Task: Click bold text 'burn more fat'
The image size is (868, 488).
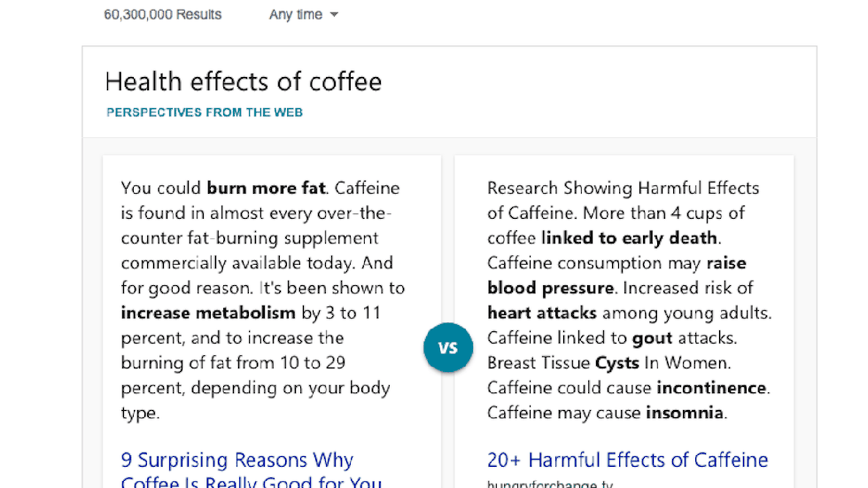Action: click(x=266, y=188)
